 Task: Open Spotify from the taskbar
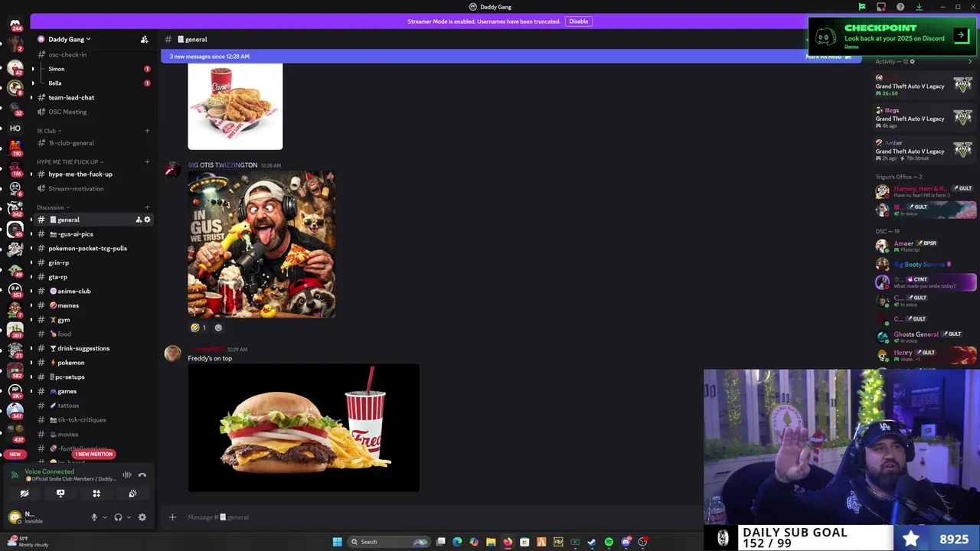click(609, 542)
